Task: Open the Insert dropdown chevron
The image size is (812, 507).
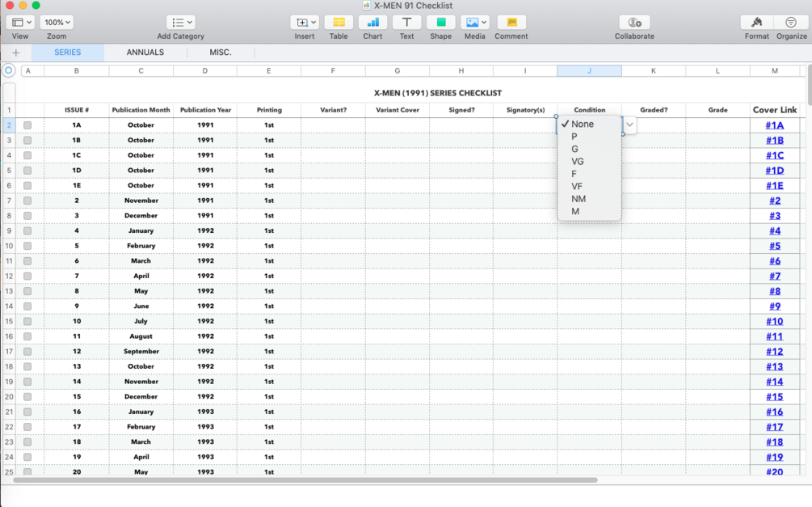Action: click(313, 23)
